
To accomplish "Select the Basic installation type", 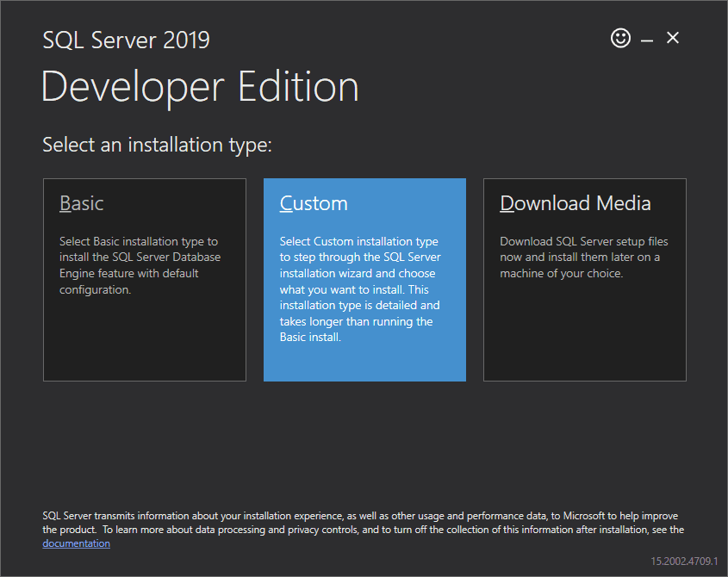I will click(x=144, y=280).
